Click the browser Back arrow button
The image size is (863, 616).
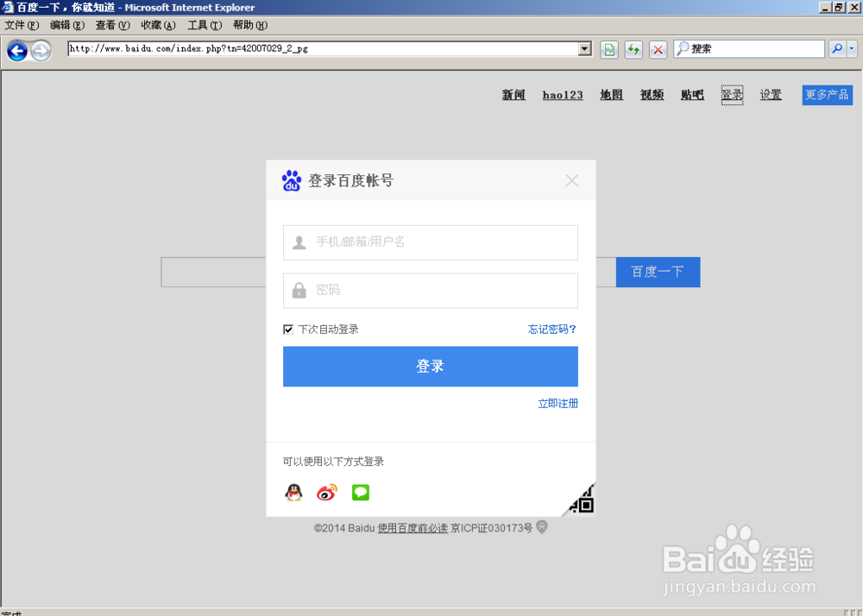tap(17, 51)
